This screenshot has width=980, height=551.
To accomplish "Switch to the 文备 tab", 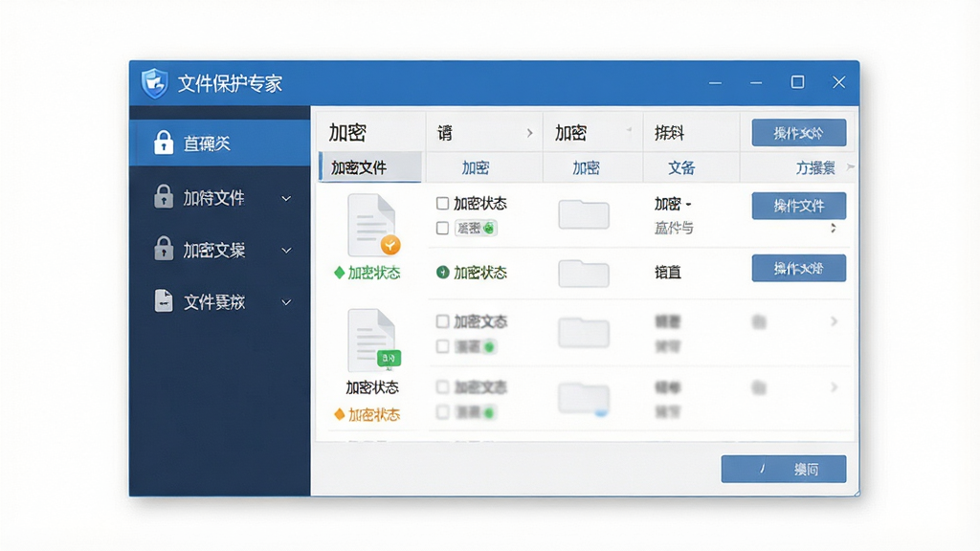I will [681, 167].
